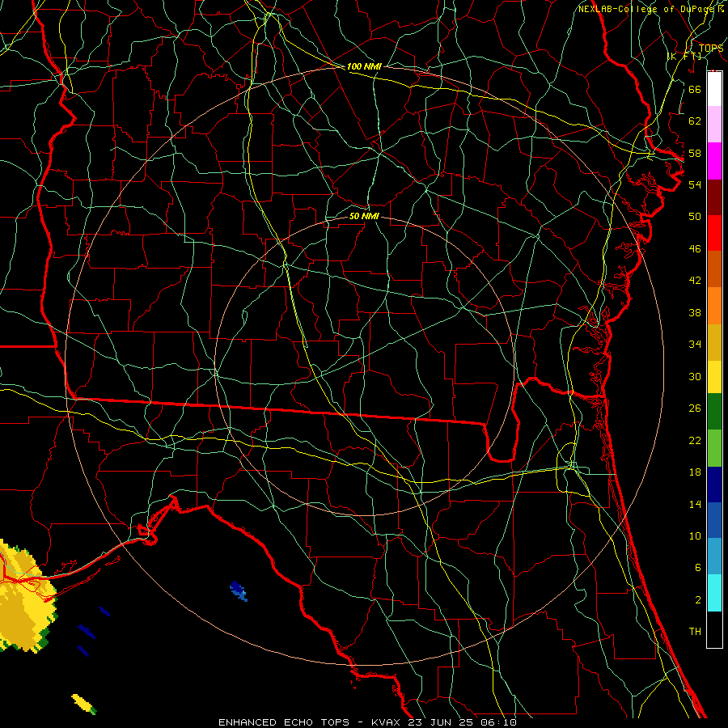This screenshot has height=728, width=728.
Task: Click the navy blue legend swatch
Action: (714, 485)
